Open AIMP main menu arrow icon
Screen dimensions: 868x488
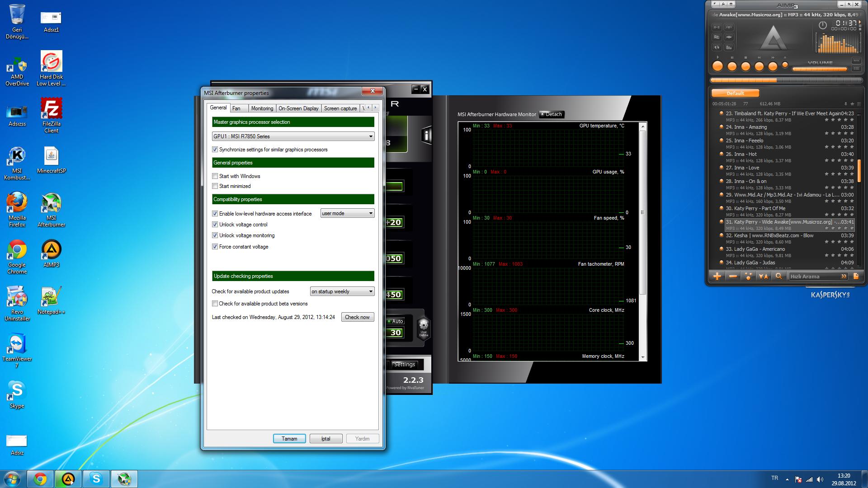(715, 4)
